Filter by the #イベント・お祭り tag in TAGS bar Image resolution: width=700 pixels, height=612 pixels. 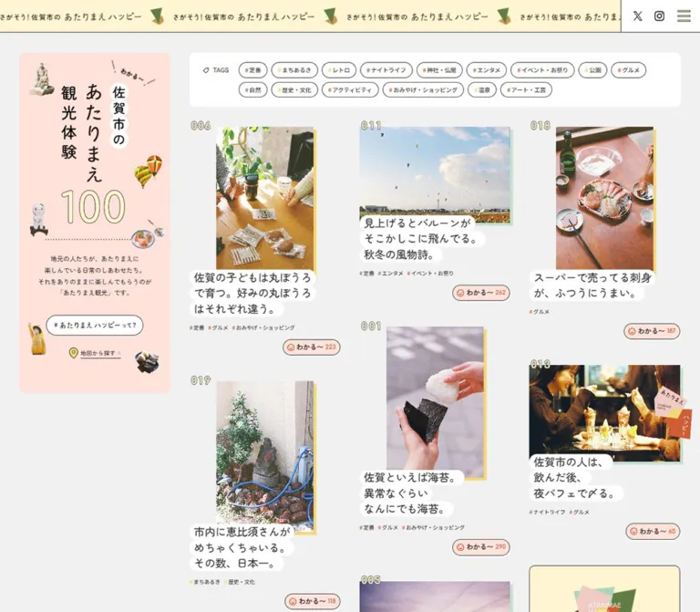(x=542, y=70)
